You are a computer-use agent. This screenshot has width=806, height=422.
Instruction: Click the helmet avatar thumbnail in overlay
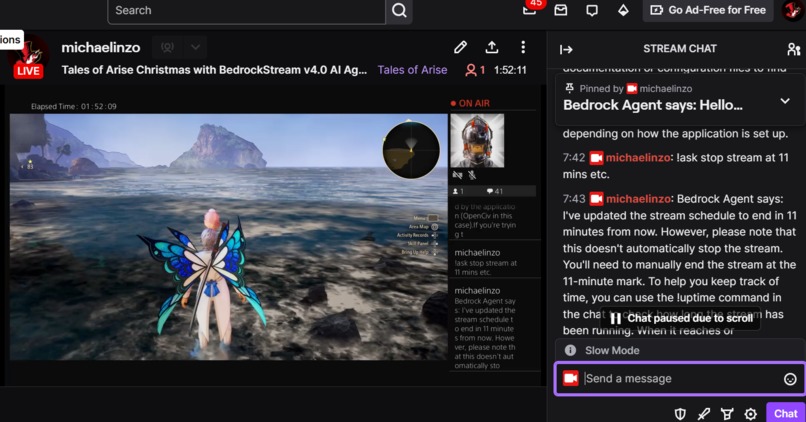tap(477, 140)
